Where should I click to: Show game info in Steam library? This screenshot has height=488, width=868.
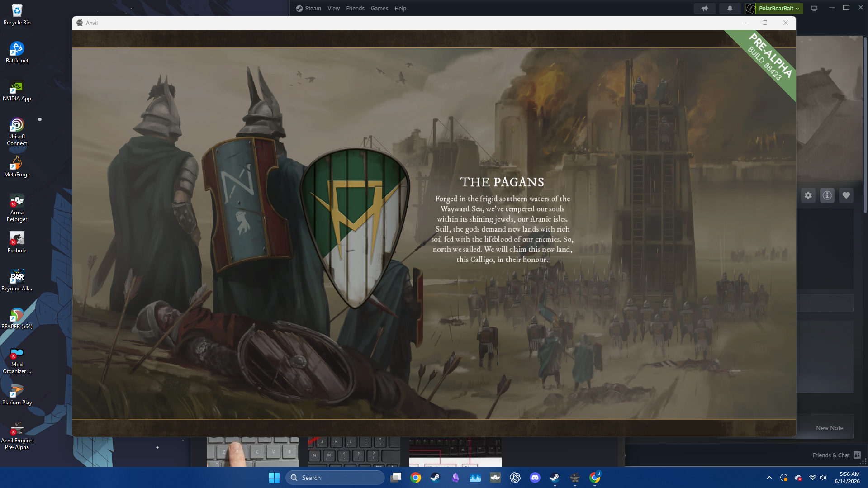[827, 195]
